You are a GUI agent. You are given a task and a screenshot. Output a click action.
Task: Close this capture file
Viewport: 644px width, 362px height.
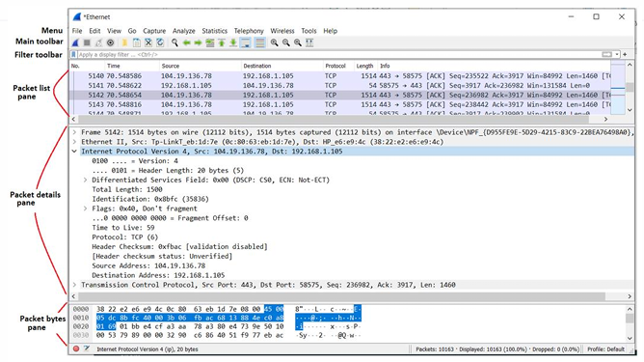point(148,42)
